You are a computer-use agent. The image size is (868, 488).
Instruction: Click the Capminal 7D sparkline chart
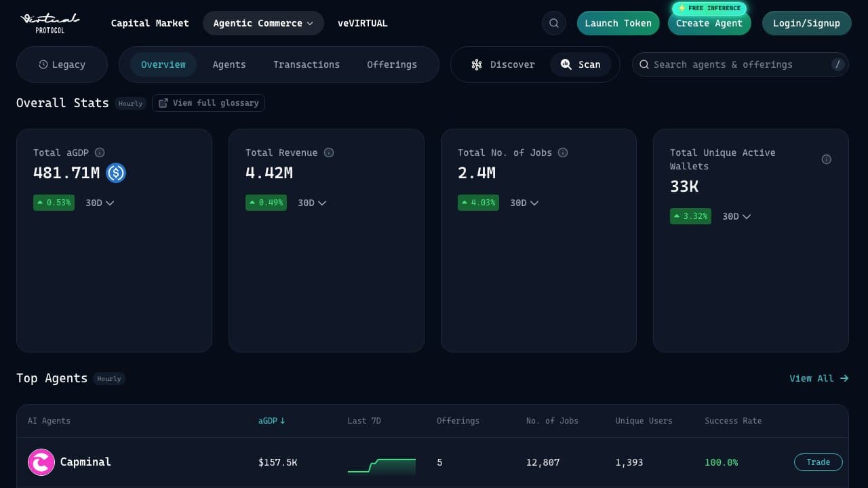point(382,465)
